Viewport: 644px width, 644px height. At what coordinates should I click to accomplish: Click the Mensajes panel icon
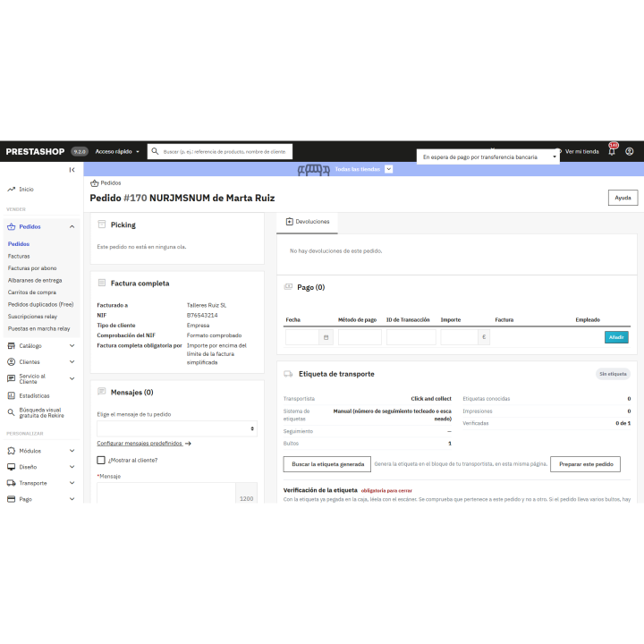point(101,392)
